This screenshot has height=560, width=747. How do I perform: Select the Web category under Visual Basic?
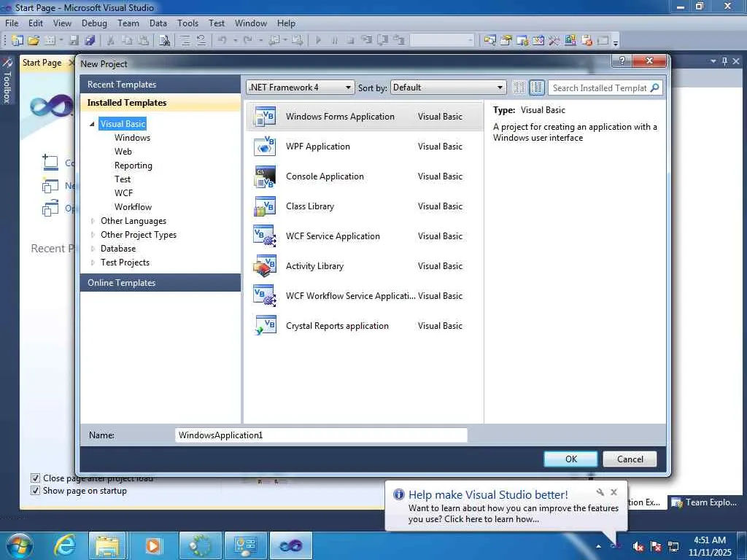click(x=123, y=152)
